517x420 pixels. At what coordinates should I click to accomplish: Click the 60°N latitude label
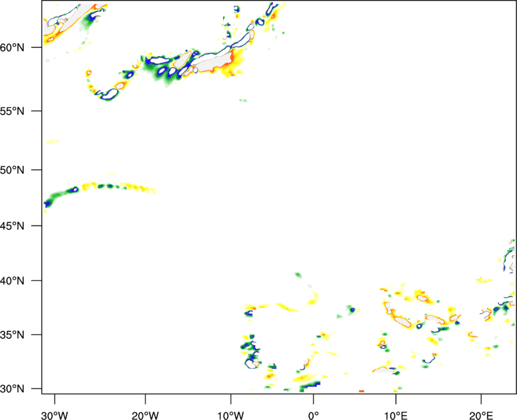click(x=12, y=48)
